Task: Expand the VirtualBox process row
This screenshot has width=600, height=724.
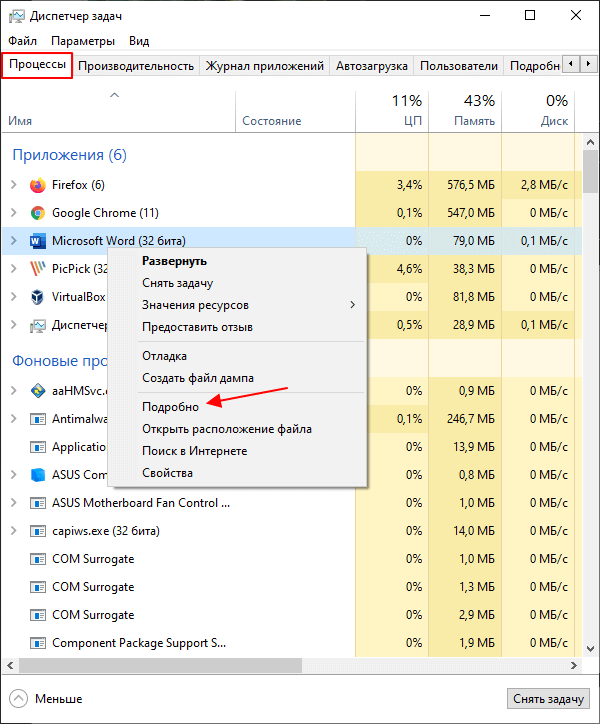Action: point(14,296)
